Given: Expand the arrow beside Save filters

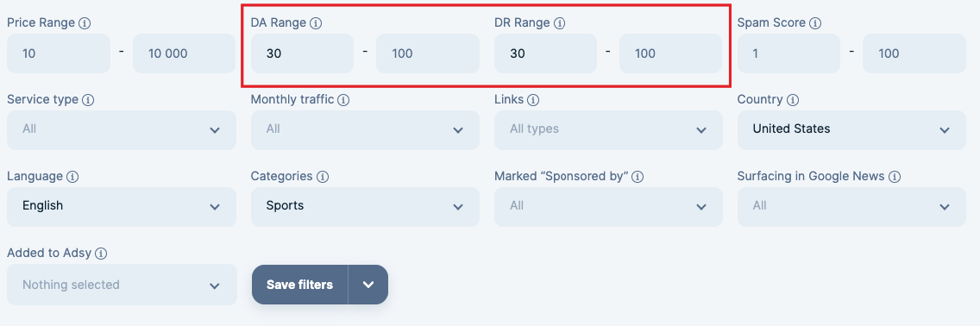Looking at the screenshot, I should point(368,285).
